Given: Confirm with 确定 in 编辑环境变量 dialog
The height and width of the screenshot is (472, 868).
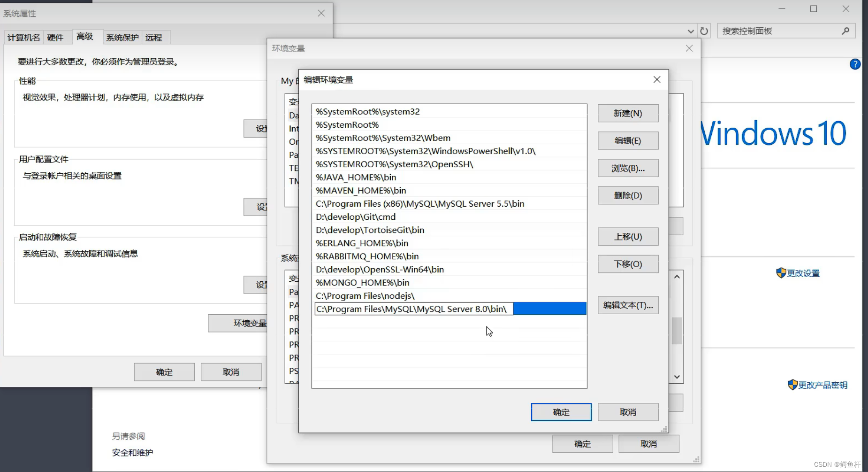Looking at the screenshot, I should click(x=561, y=412).
